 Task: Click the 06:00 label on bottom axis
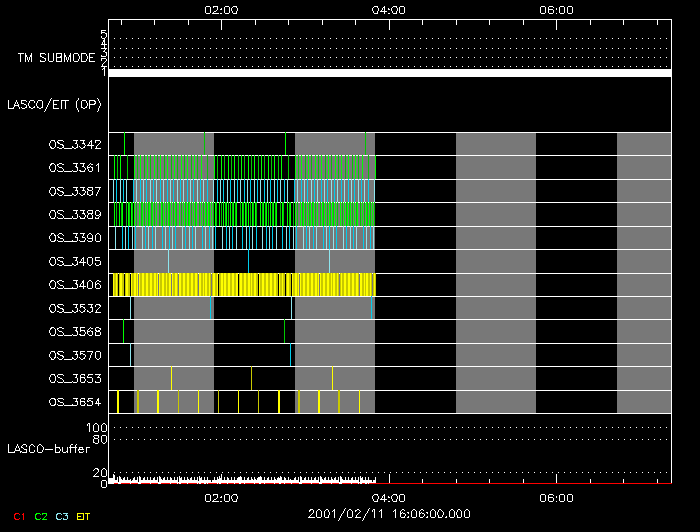[x=555, y=497]
